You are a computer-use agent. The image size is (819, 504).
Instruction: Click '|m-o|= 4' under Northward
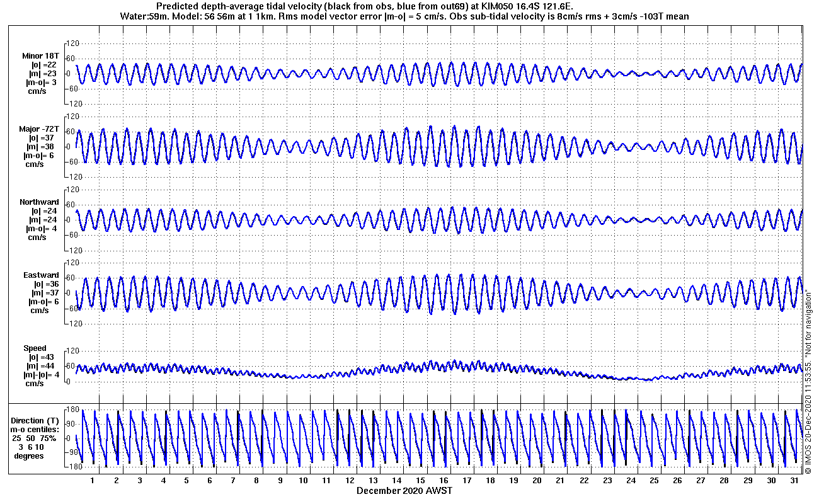pos(41,229)
